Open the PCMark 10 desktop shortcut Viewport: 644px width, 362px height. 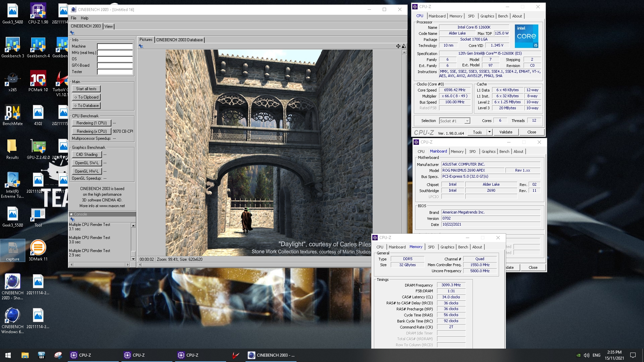(38, 81)
